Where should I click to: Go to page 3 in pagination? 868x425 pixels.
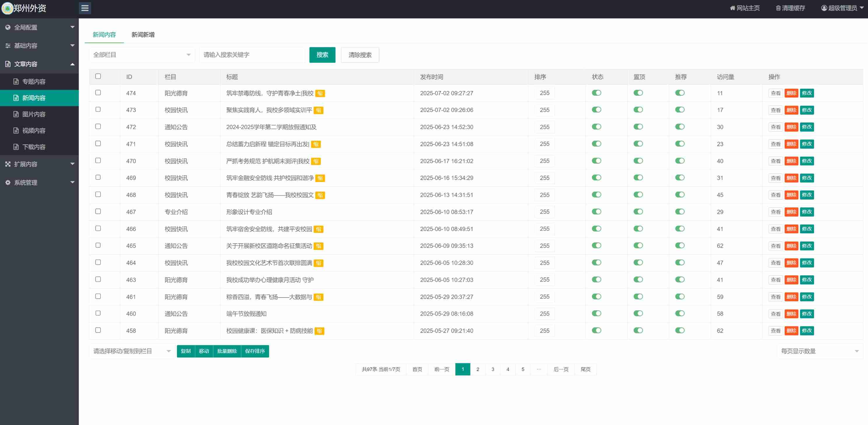493,369
